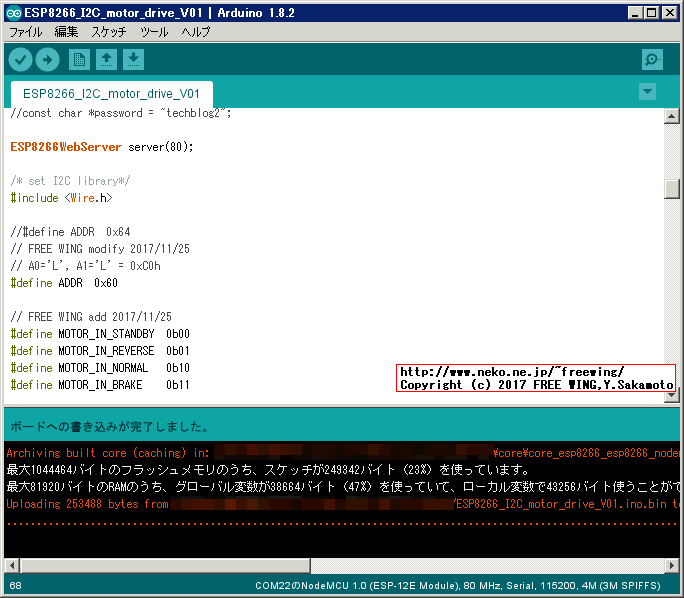
Task: Click the FREE WING add 2017/11/25 comment
Action: click(x=91, y=317)
